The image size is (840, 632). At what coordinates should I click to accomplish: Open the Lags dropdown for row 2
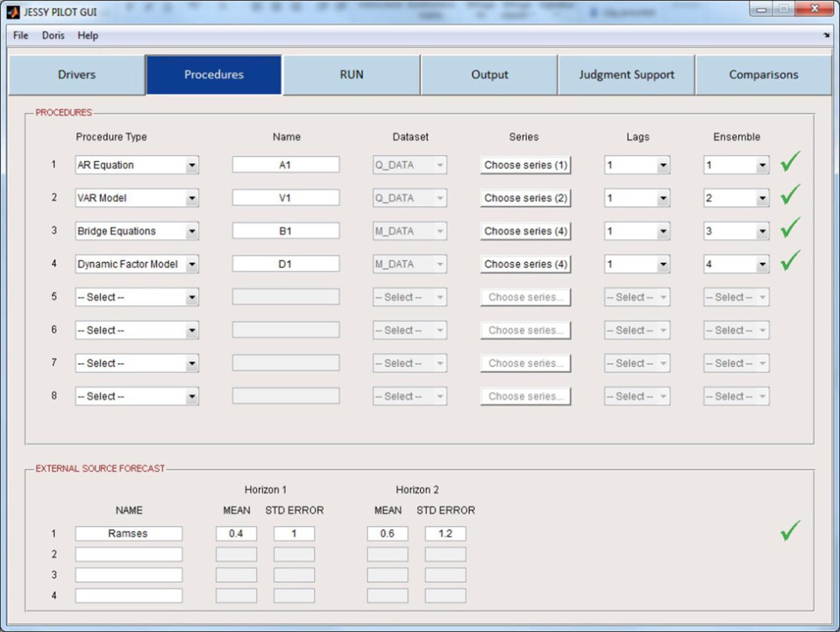[x=637, y=198]
